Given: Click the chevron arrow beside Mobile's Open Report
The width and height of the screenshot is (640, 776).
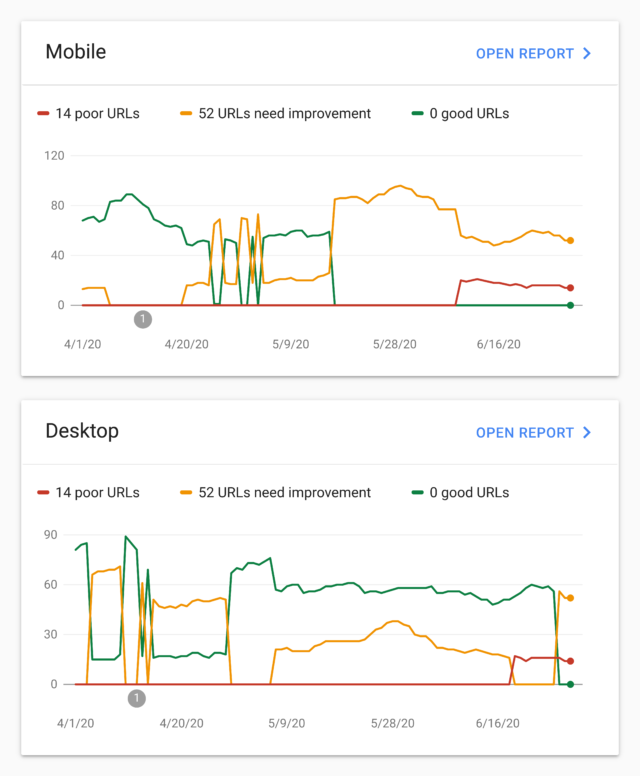Looking at the screenshot, I should coord(587,53).
